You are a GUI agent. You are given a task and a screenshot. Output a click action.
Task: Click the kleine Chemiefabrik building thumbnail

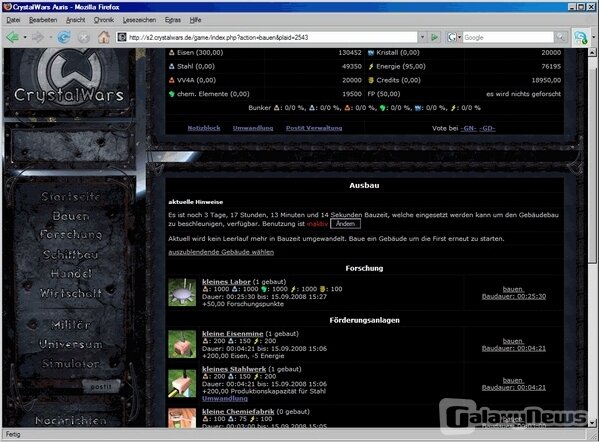point(182,418)
